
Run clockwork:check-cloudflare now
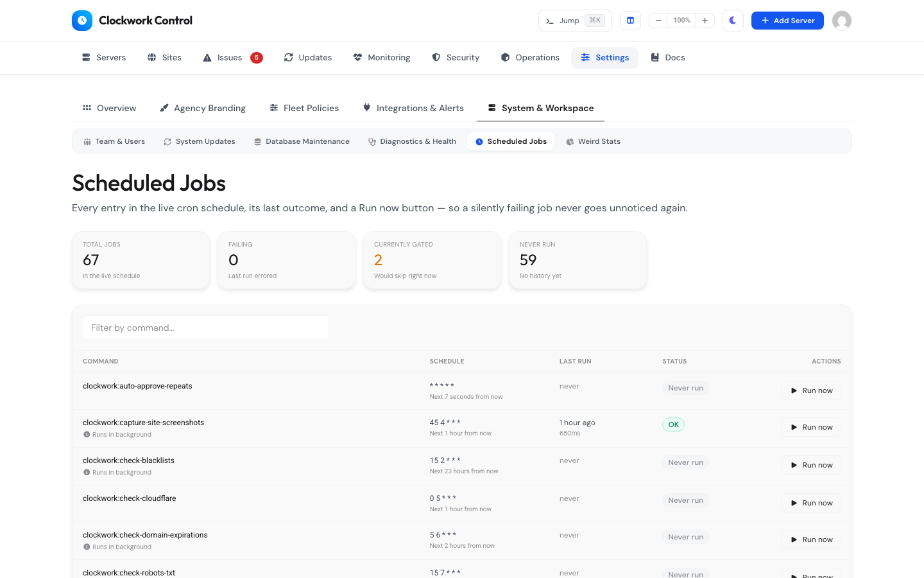pos(811,503)
